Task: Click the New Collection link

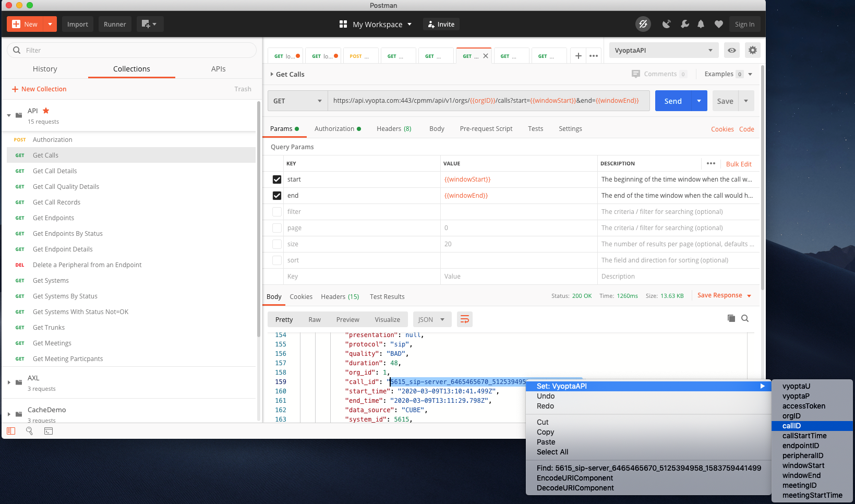Action: tap(39, 89)
